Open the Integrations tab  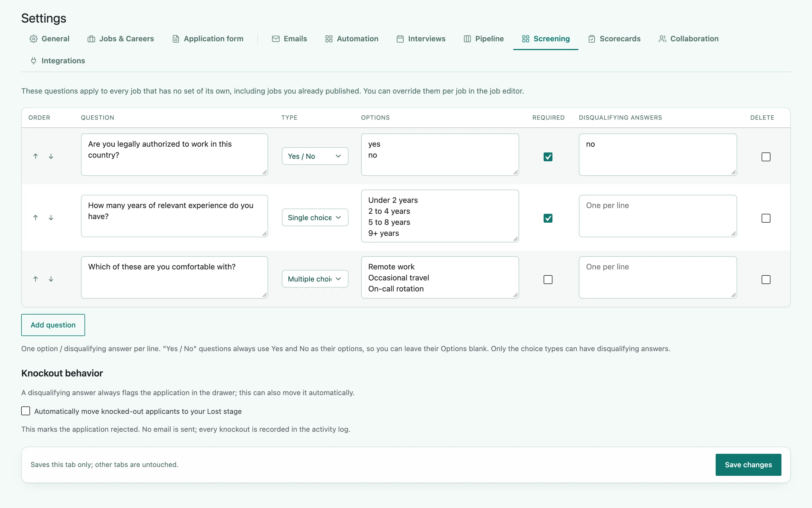point(58,61)
